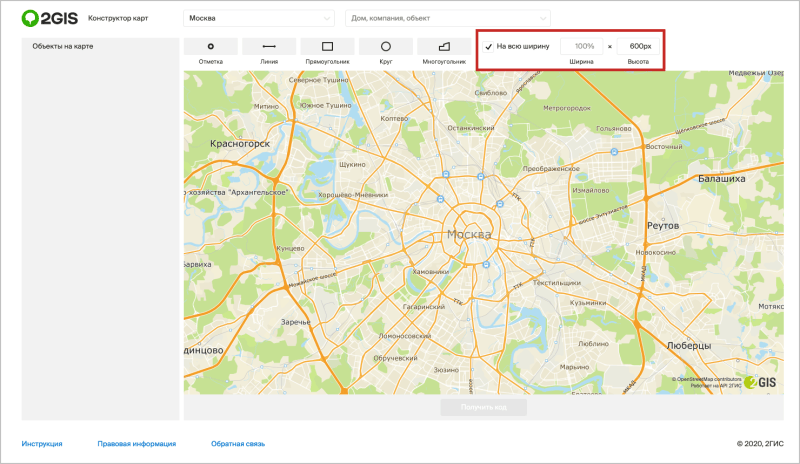800x464 pixels.
Task: Click the Люберцы label on map
Action: click(689, 346)
